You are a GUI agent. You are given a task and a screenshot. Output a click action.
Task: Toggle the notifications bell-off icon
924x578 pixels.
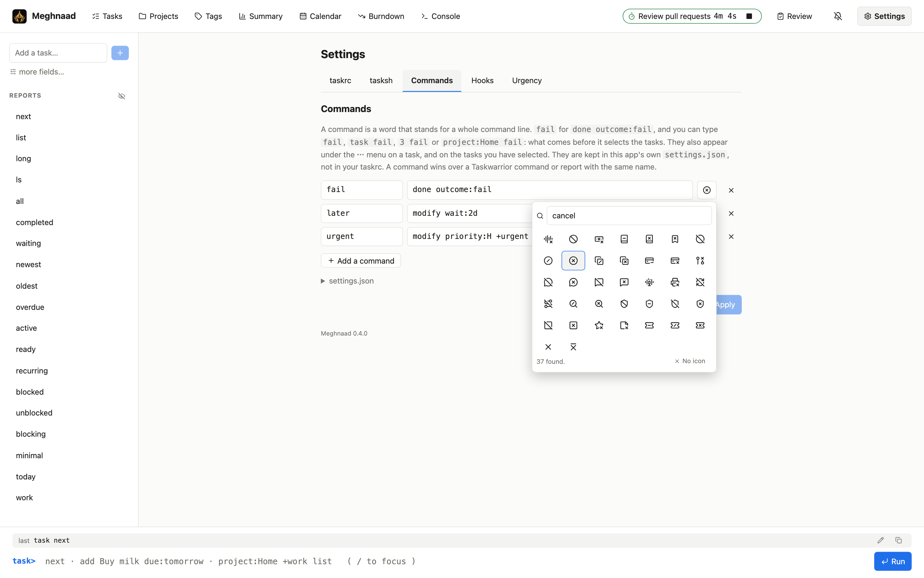tap(838, 16)
